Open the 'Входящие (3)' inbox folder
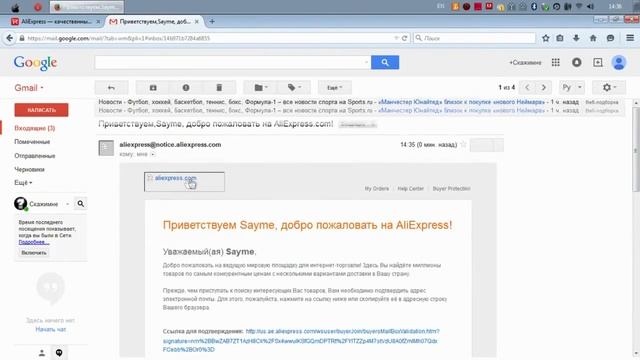The image size is (640, 360). pos(35,128)
